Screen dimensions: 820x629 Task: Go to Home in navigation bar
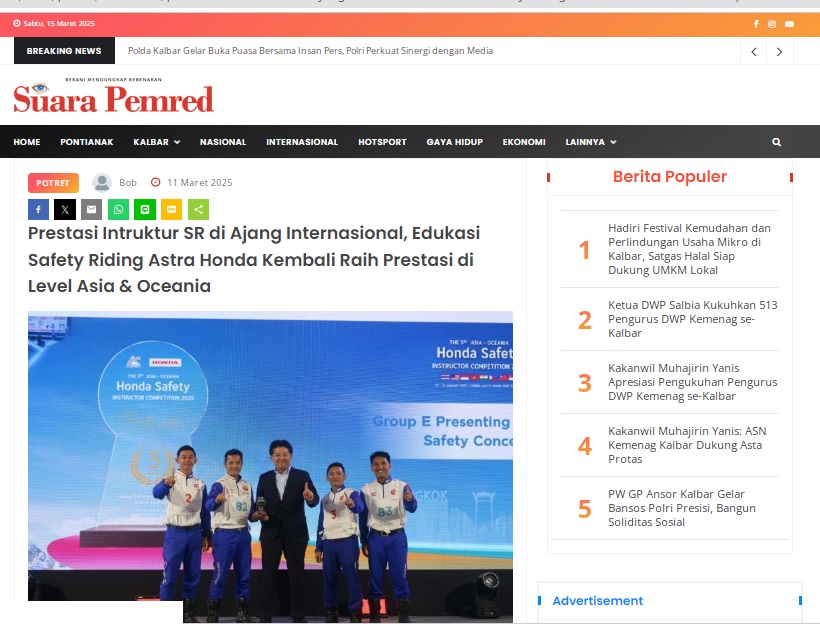27,142
